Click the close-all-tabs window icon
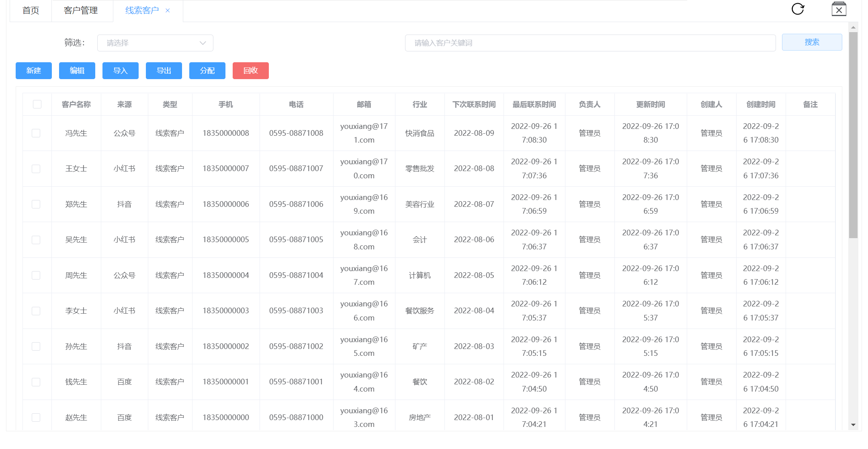Viewport: 868px width, 449px height. pyautogui.click(x=839, y=9)
